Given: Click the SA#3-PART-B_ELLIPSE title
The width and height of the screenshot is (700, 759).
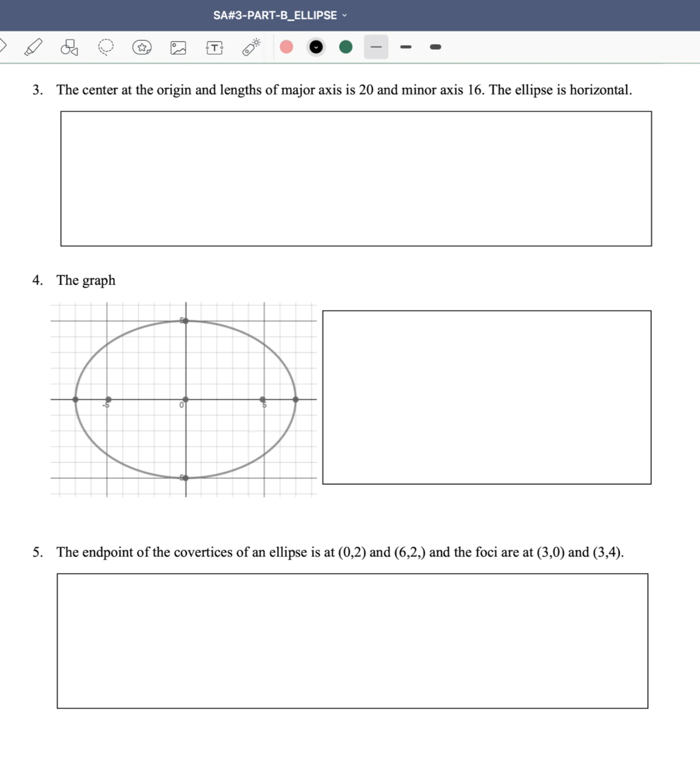Looking at the screenshot, I should coord(274,15).
